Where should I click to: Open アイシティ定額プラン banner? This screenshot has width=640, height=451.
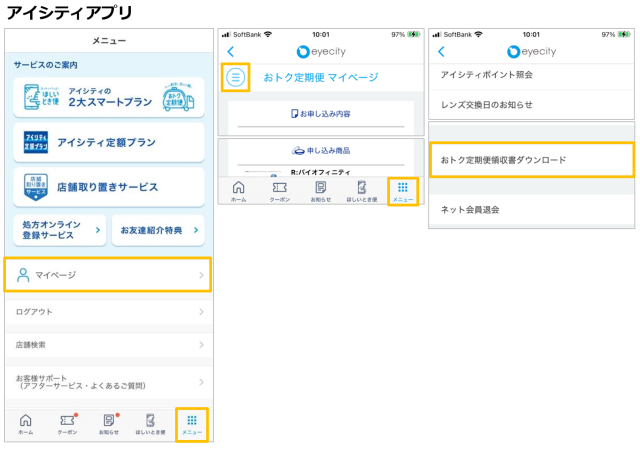(x=109, y=142)
